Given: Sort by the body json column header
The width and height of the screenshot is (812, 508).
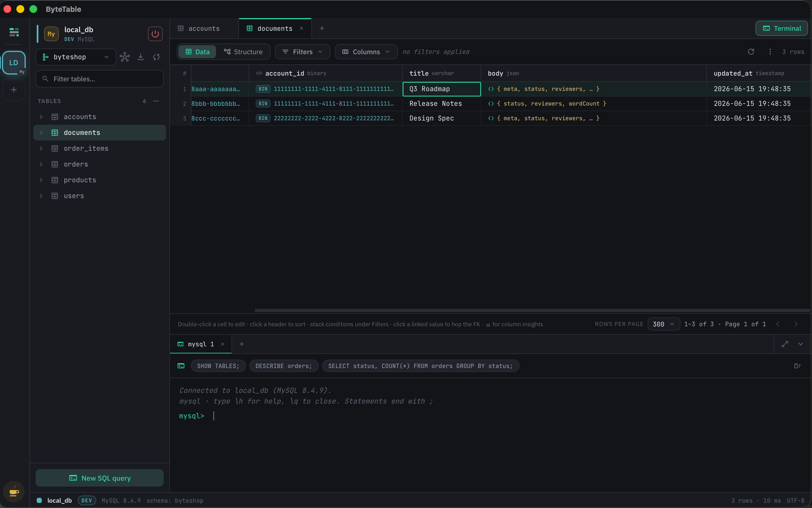Looking at the screenshot, I should pyautogui.click(x=593, y=73).
